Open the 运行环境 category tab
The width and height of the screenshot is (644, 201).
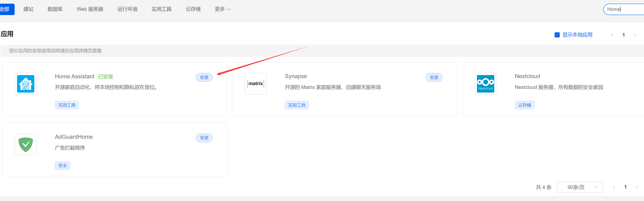pyautogui.click(x=127, y=9)
